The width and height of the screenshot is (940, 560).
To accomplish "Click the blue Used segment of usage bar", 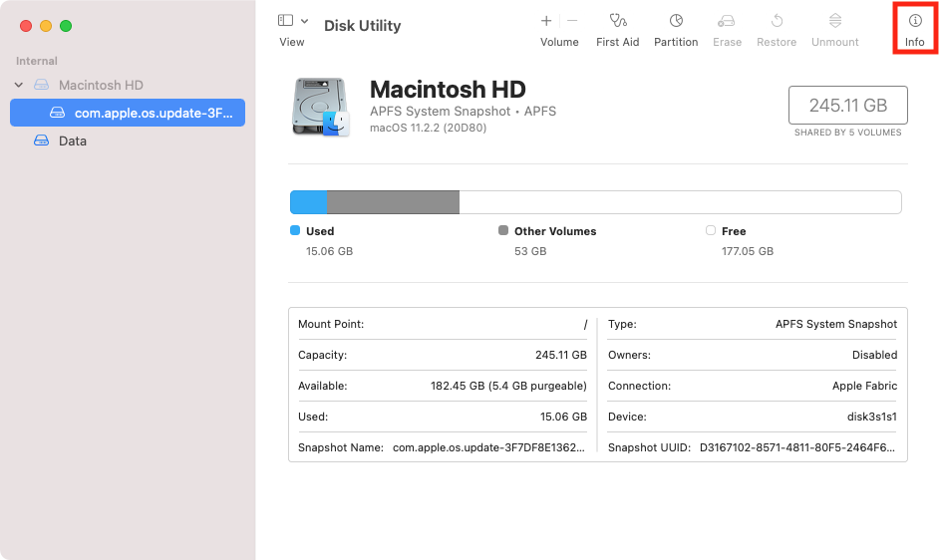I will 309,202.
